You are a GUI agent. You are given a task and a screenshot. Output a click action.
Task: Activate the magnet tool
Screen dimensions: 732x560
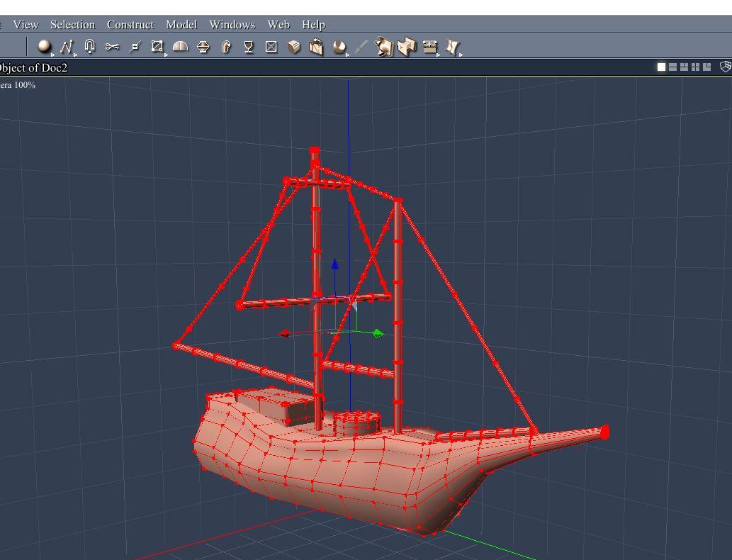89,46
